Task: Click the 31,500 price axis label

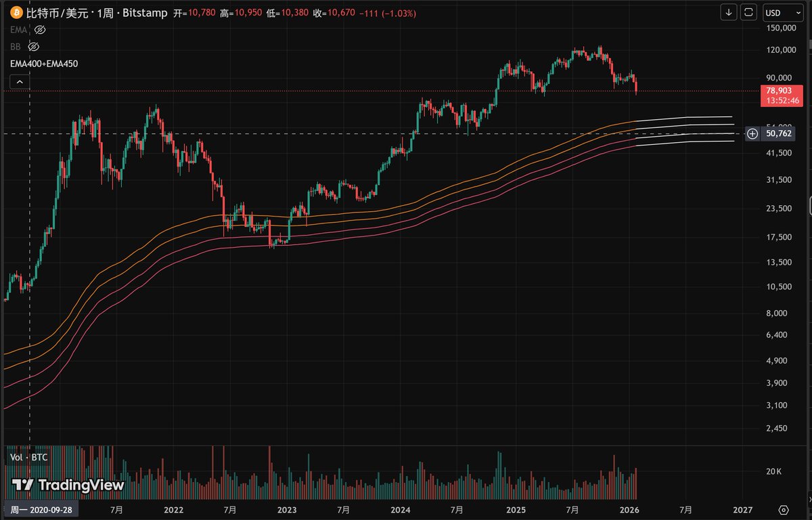Action: (x=778, y=180)
